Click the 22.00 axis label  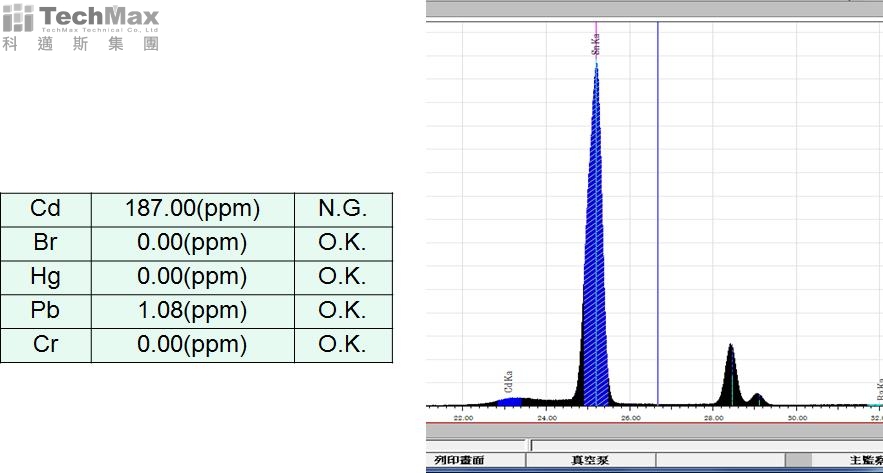click(463, 418)
